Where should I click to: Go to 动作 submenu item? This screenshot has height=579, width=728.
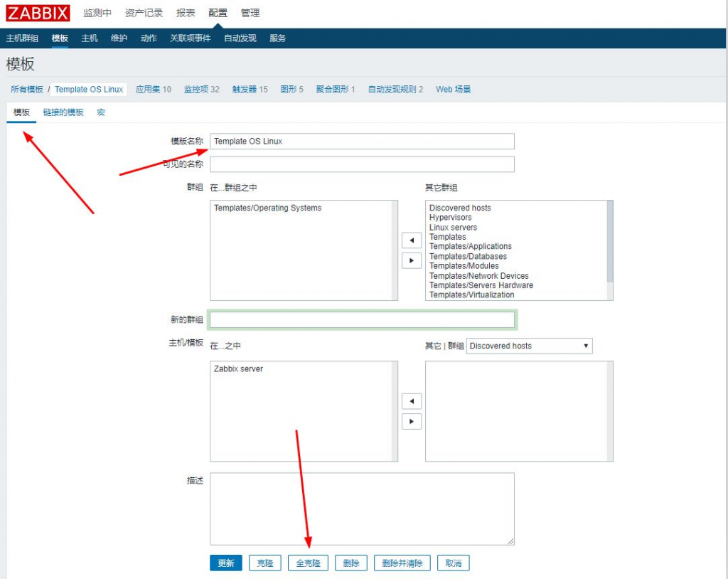click(149, 38)
